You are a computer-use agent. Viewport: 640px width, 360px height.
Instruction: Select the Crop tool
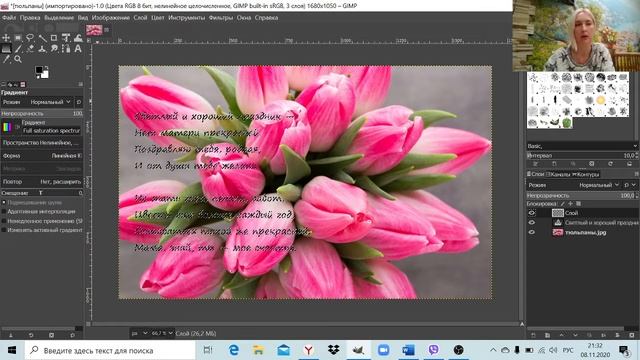click(x=54, y=38)
